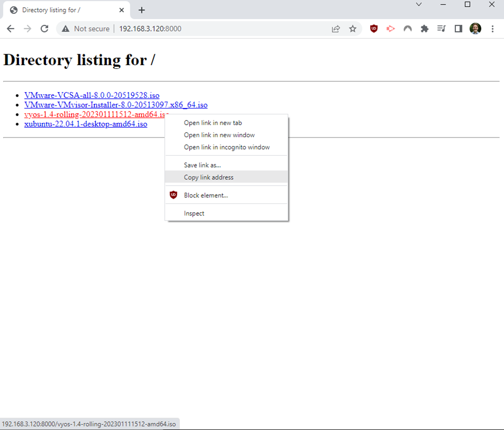Go back to the previous page

11,28
